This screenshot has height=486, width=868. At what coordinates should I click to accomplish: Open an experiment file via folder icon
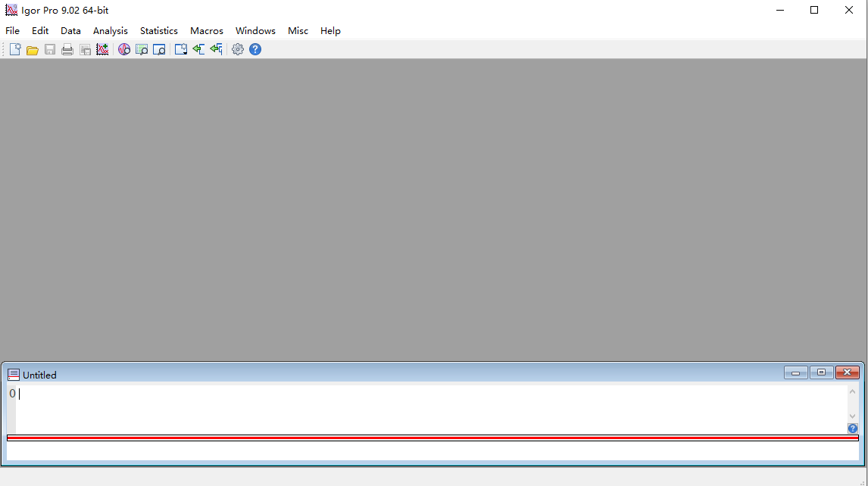[33, 49]
